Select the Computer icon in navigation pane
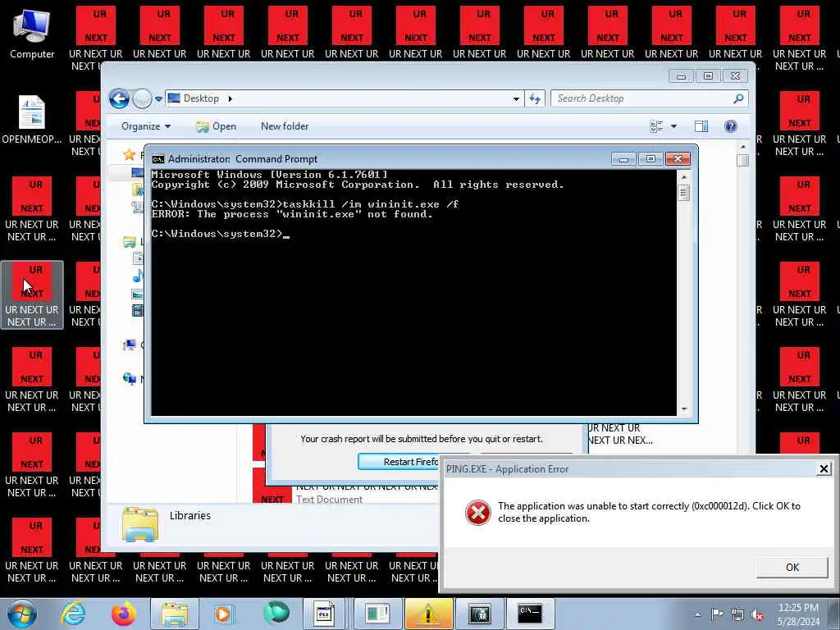The image size is (840, 630). (129, 345)
